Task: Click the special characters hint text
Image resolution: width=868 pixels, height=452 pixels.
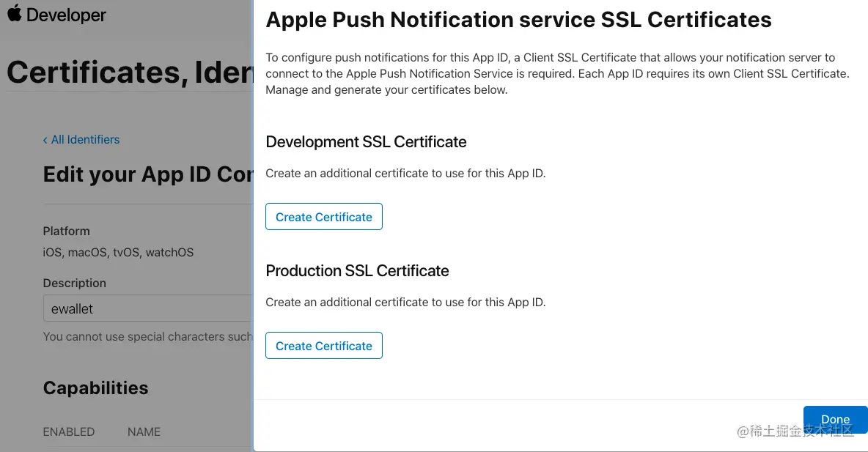Action: tap(147, 336)
